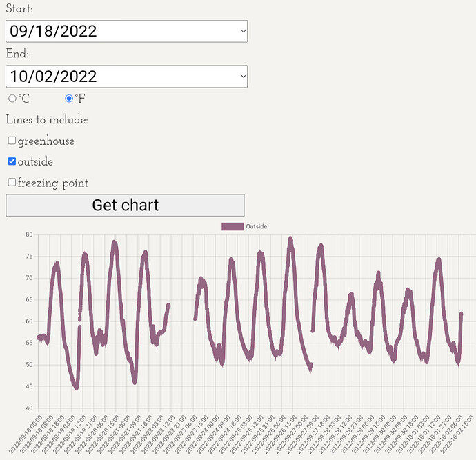Click the Get chart button
The image size is (476, 460).
click(125, 206)
